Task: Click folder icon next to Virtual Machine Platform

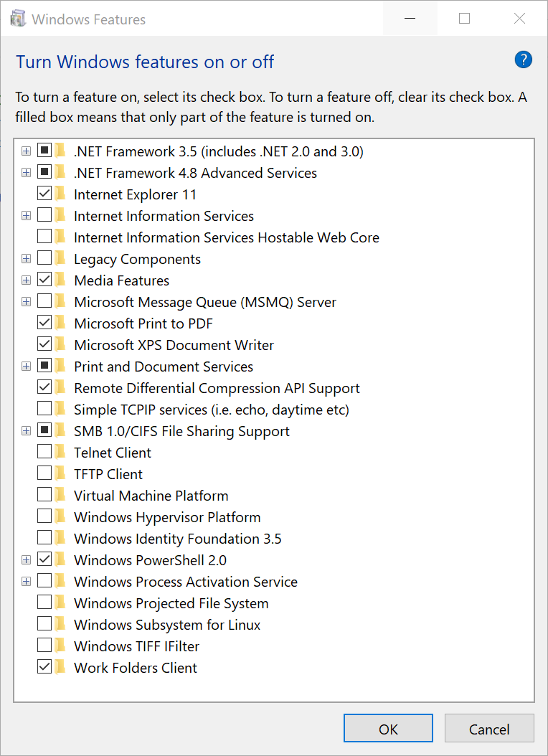Action: [61, 496]
